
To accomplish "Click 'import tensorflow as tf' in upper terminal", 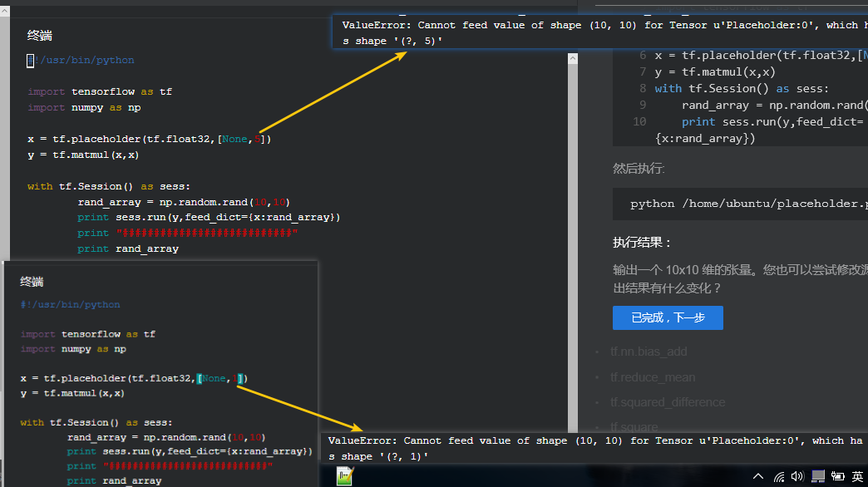I will (x=100, y=92).
